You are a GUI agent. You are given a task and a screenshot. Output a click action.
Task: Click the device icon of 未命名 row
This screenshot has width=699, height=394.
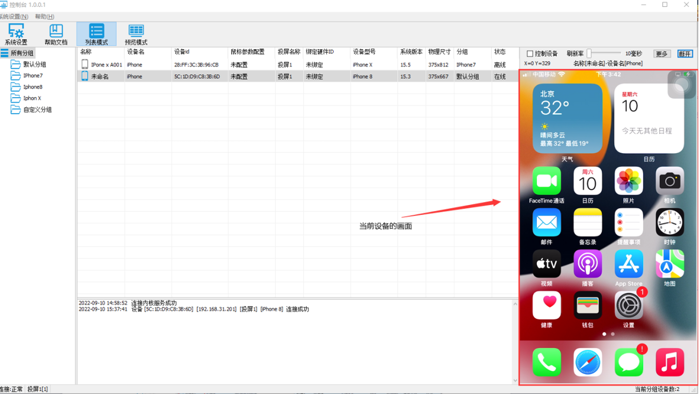[84, 76]
